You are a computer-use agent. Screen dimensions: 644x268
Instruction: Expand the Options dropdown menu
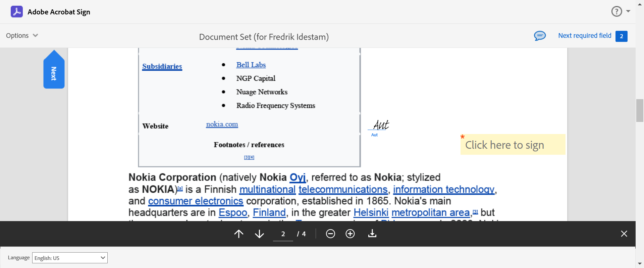tap(22, 36)
